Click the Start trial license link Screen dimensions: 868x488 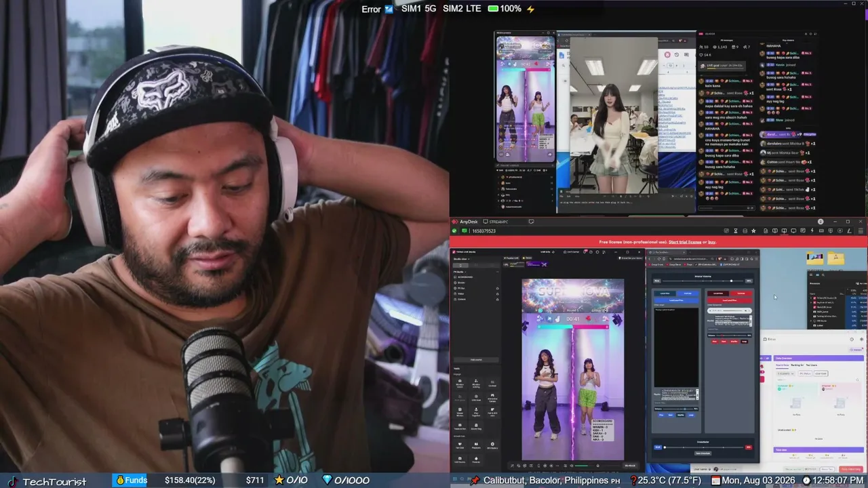coord(685,242)
